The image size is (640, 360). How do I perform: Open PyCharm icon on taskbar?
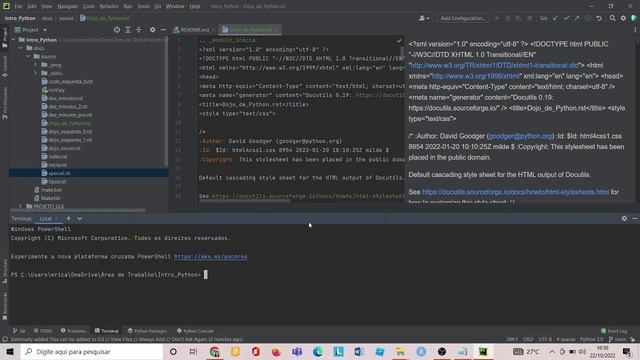click(483, 351)
